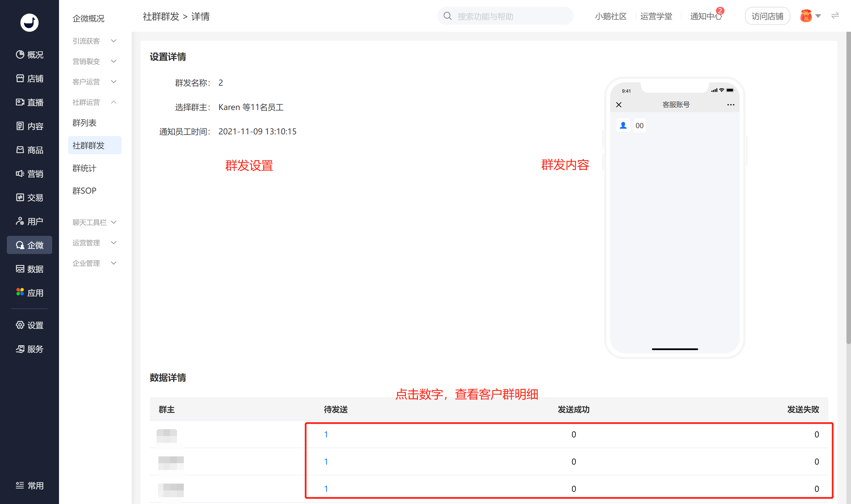Screen dimensions: 851x504
Task: Open 内容 content management
Action: [30, 126]
